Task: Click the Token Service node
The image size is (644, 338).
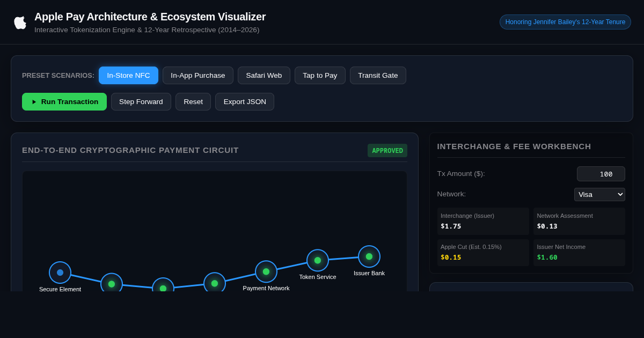Action: (318, 260)
